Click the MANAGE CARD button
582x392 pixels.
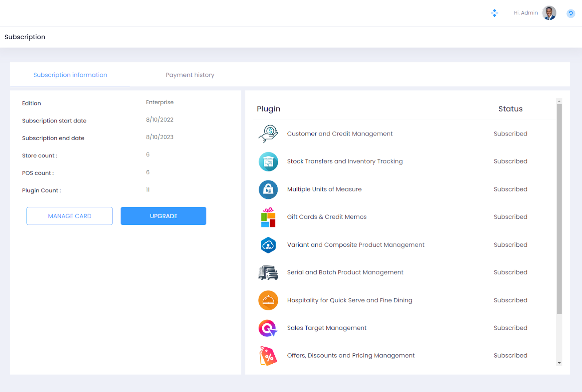pos(69,216)
